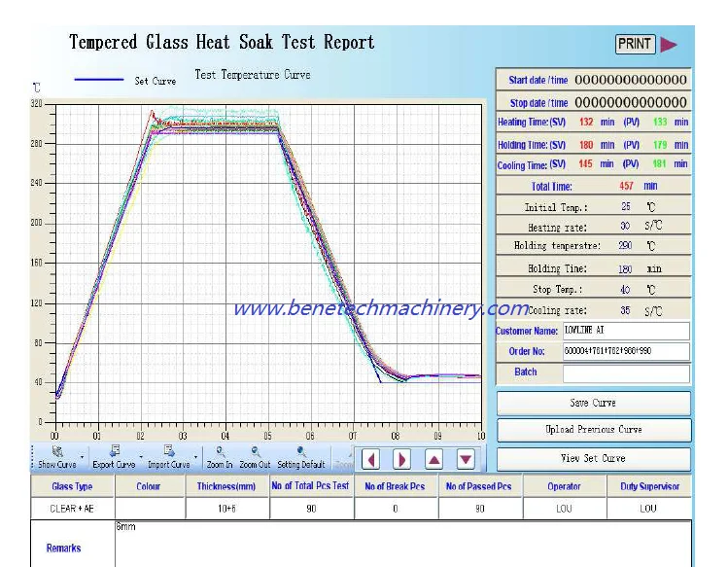
Task: Click the Stop date/time value
Action: click(631, 103)
